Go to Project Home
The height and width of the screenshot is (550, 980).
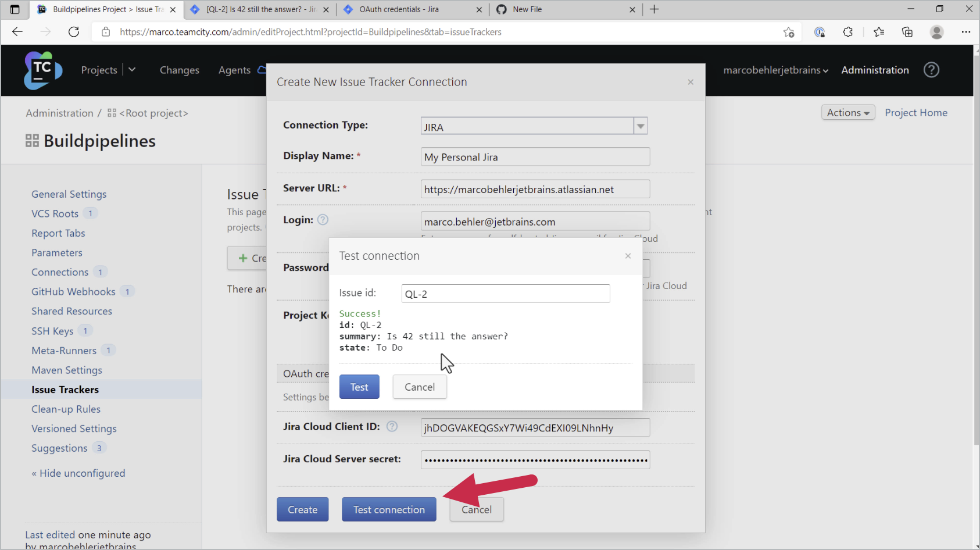(916, 112)
